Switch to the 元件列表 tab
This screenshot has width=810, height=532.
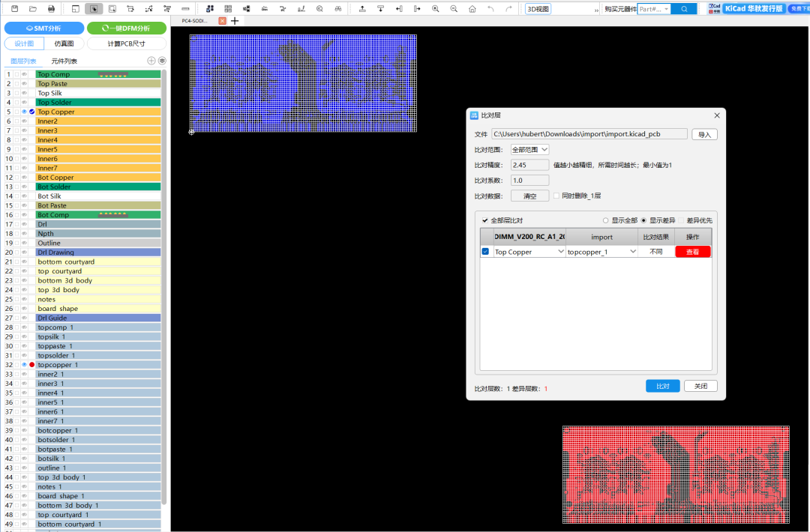click(64, 61)
